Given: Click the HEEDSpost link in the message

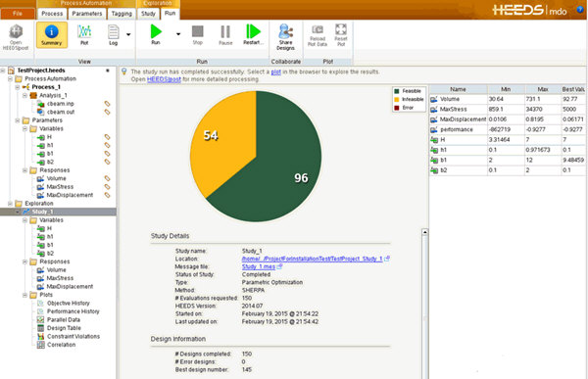Looking at the screenshot, I should click(164, 79).
